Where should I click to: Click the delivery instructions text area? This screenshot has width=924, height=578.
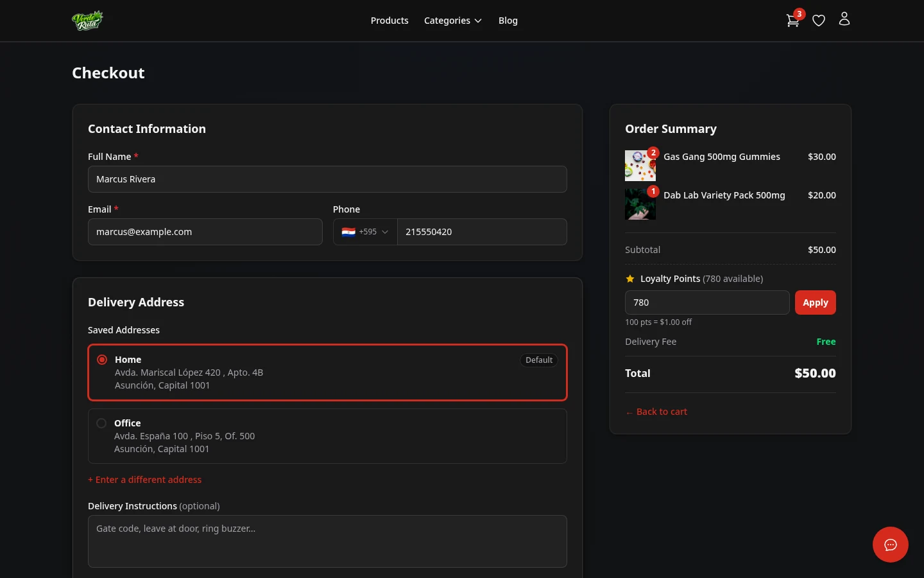coord(327,541)
